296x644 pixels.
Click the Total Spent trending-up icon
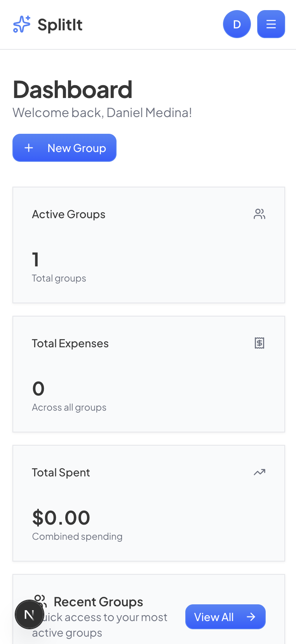pyautogui.click(x=259, y=472)
